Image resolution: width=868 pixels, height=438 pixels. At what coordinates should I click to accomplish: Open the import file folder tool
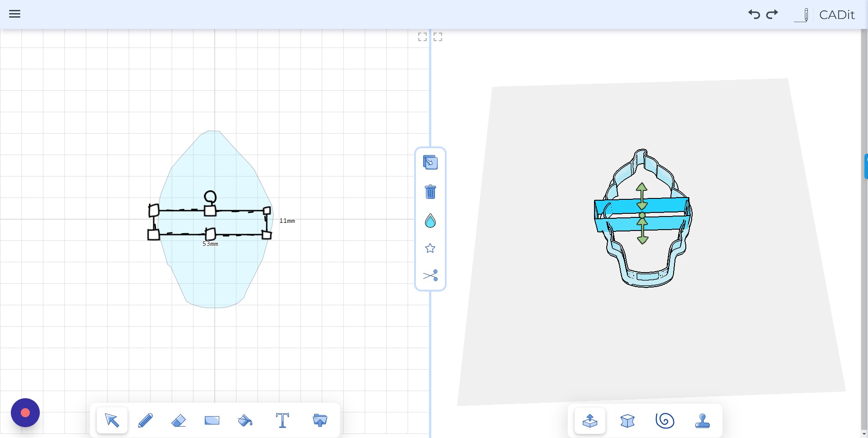tap(320, 420)
